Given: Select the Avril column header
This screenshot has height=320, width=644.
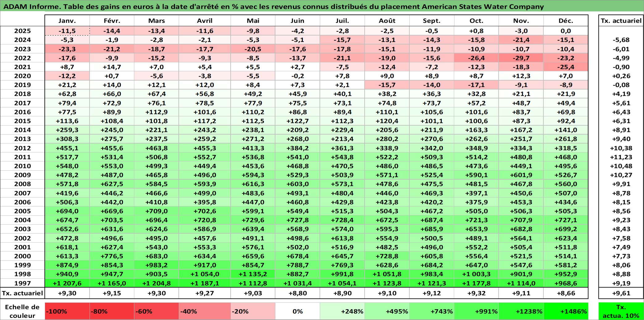Looking at the screenshot, I should click(x=205, y=21).
